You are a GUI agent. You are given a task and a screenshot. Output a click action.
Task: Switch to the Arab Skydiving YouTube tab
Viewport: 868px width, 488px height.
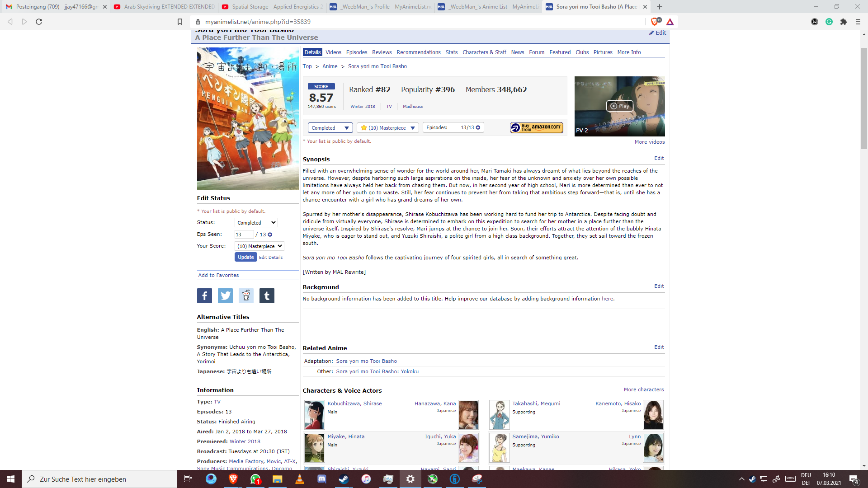point(165,7)
